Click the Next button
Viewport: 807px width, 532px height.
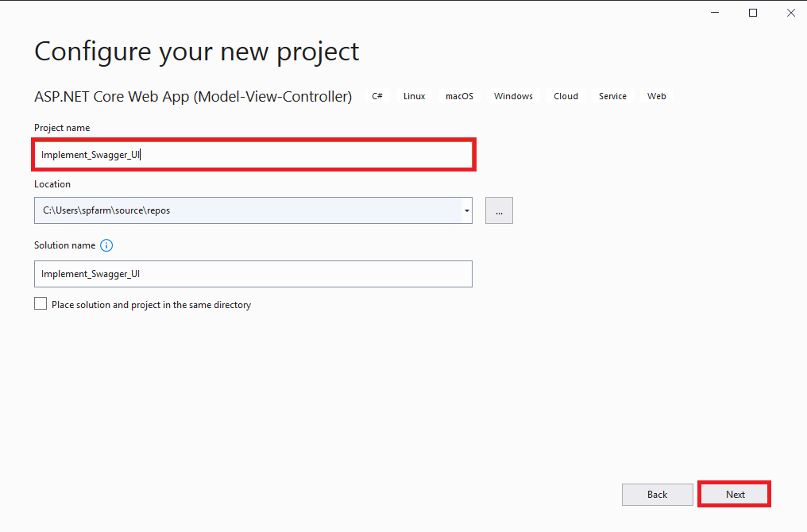click(735, 495)
